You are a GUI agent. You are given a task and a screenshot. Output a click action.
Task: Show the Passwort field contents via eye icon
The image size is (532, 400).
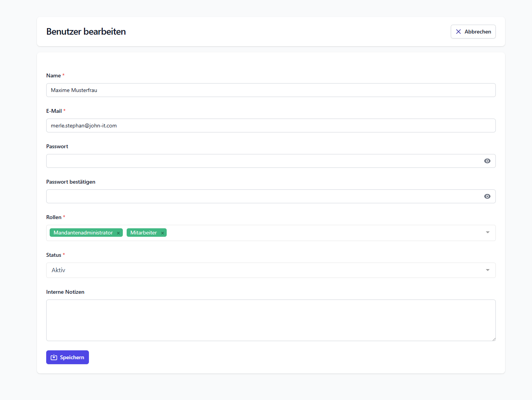pyautogui.click(x=487, y=161)
